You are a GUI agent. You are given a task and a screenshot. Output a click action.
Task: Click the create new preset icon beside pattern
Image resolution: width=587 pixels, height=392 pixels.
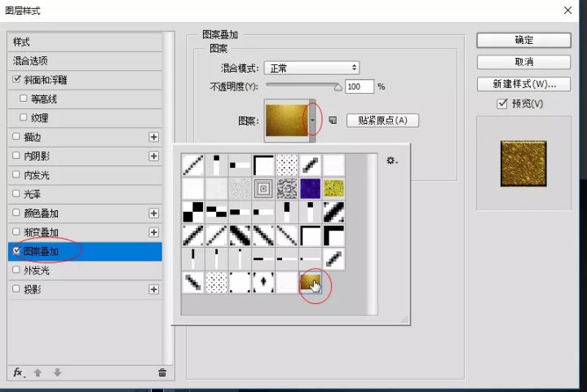(333, 121)
